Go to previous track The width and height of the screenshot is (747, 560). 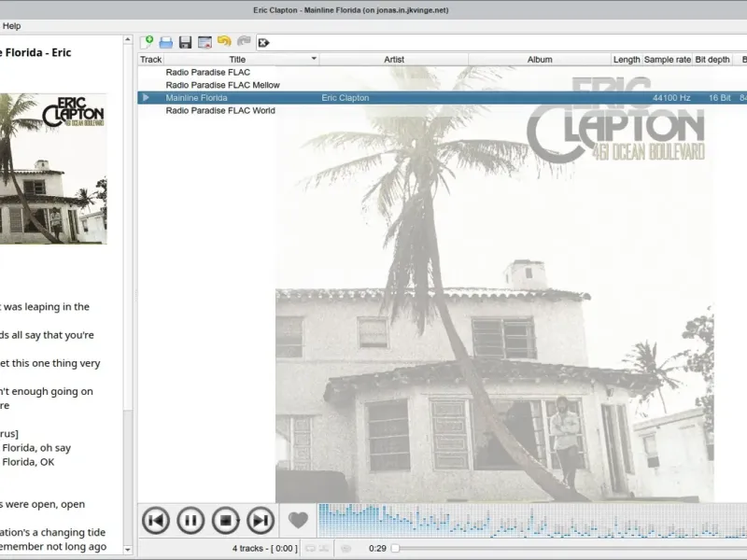156,520
